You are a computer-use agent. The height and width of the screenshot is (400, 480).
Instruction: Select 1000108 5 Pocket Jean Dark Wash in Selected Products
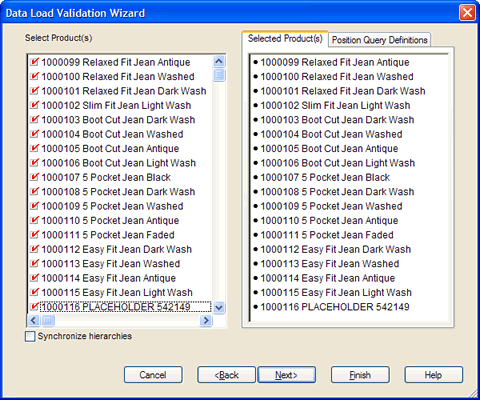coord(334,191)
